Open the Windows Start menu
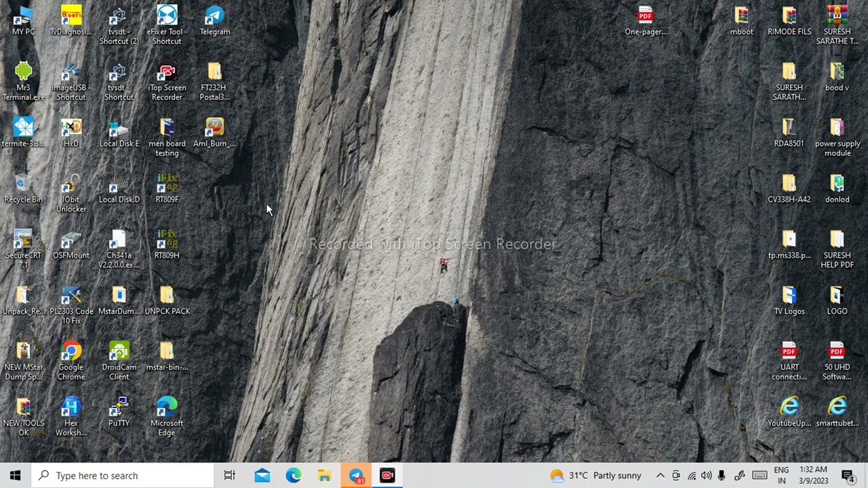The width and height of the screenshot is (868, 488). [x=16, y=475]
